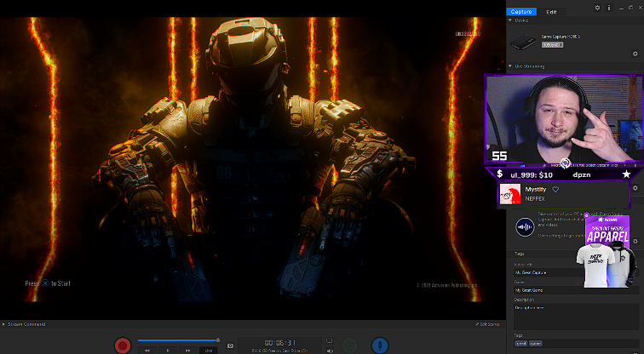Viewport: 644px width, 354px height.
Task: Open Sound Capture section settings gear
Action: (x=635, y=241)
